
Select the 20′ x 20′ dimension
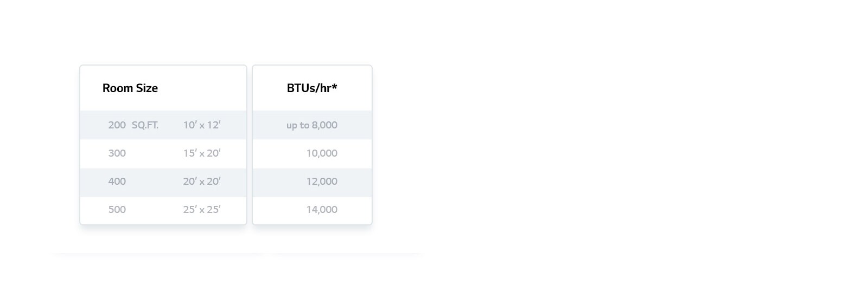click(202, 182)
